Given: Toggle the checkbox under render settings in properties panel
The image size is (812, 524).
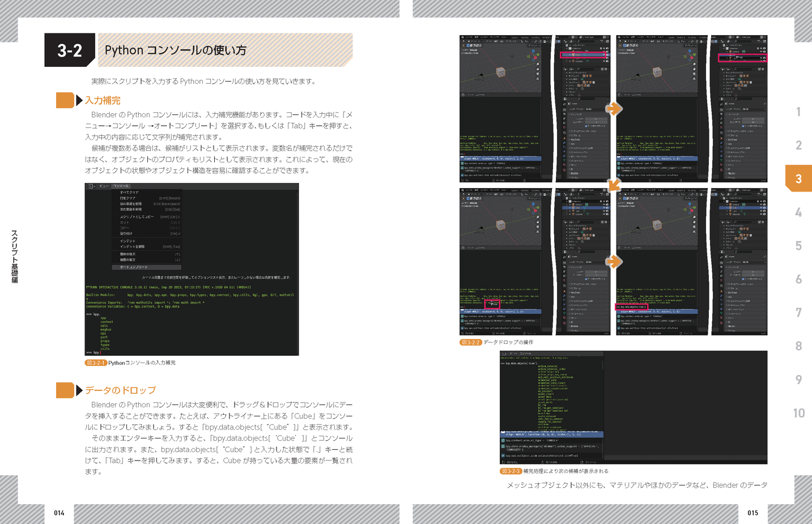Looking at the screenshot, I should [586, 126].
